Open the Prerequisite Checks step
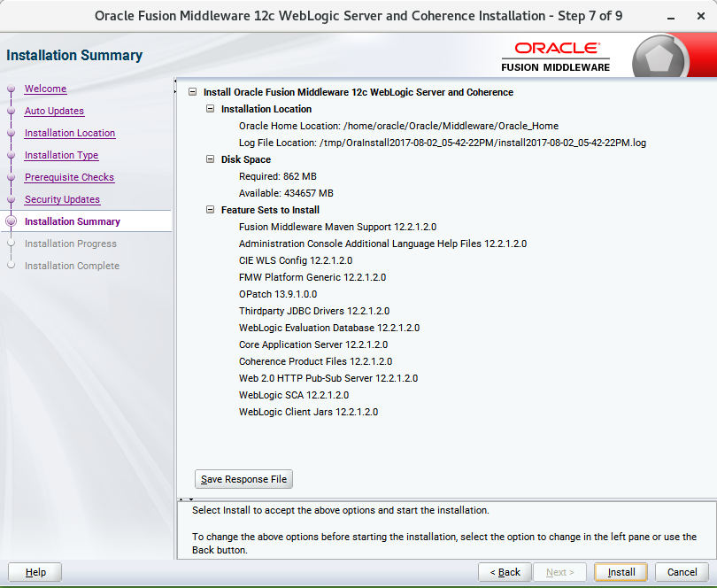Image resolution: width=717 pixels, height=588 pixels. coord(70,177)
